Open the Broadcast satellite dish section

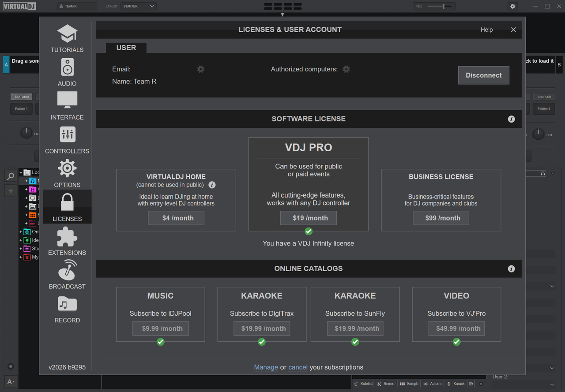(67, 275)
